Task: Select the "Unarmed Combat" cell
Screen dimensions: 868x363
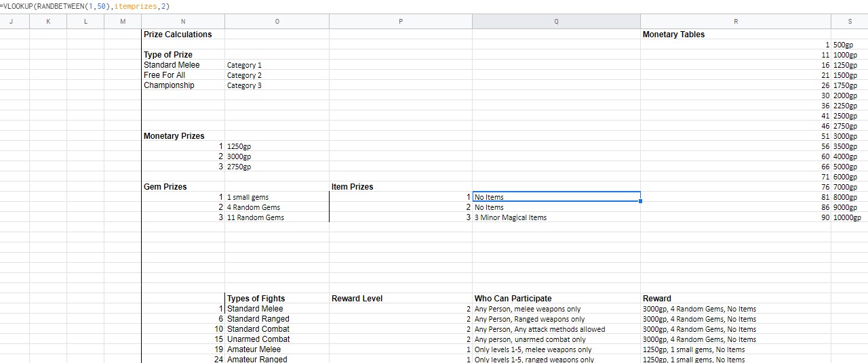Action: 258,339
